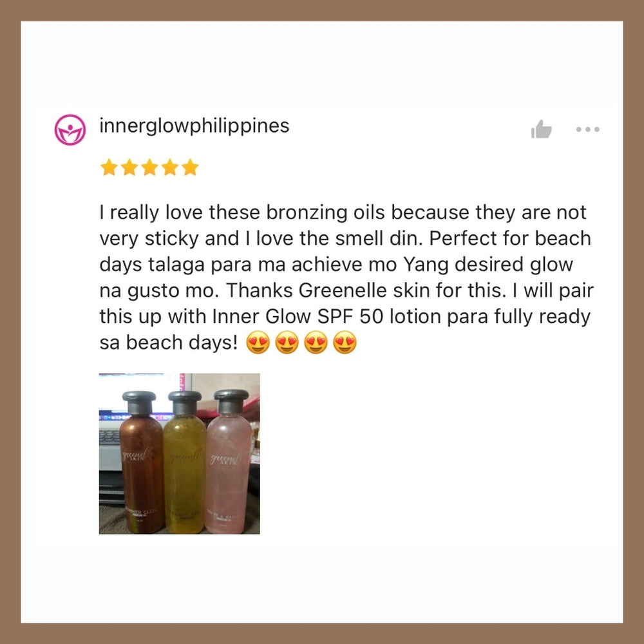
Task: Select the third star in rating
Action: (x=149, y=167)
